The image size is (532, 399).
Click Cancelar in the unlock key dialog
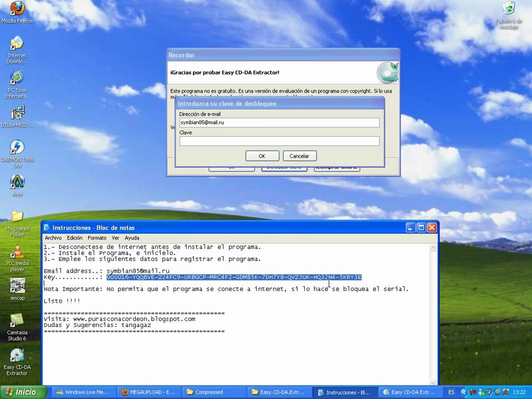(x=300, y=156)
